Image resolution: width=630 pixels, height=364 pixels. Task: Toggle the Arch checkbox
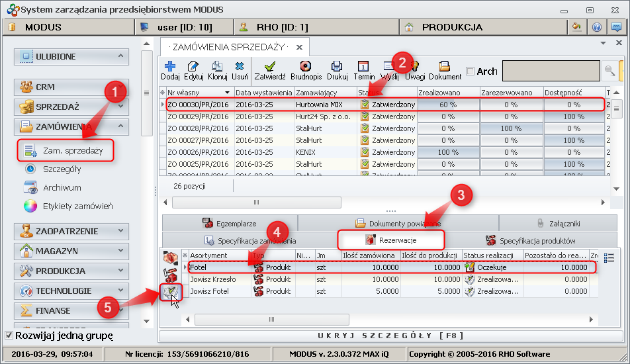tap(471, 71)
